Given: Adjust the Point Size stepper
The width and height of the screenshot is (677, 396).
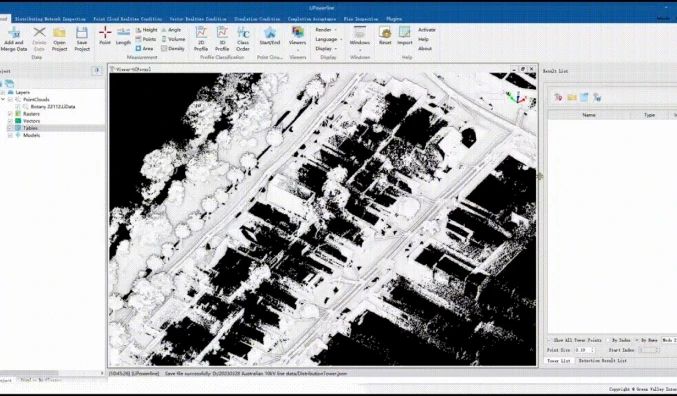Looking at the screenshot, I should [593, 350].
